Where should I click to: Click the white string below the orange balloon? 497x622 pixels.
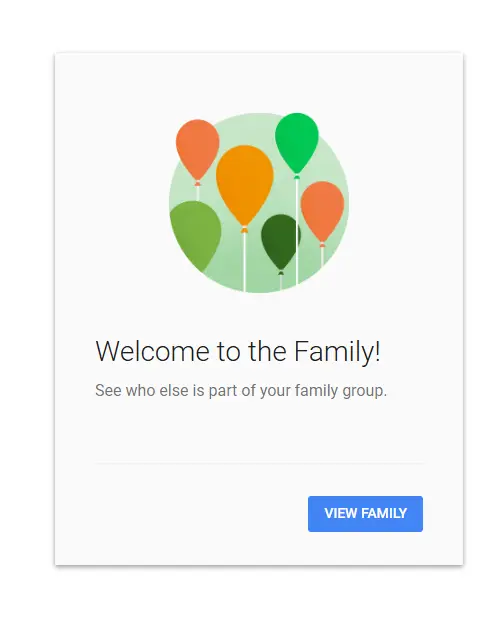coord(244,263)
